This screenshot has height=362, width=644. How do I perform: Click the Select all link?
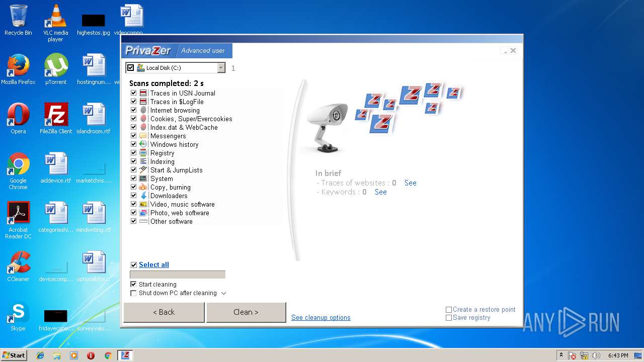(154, 265)
